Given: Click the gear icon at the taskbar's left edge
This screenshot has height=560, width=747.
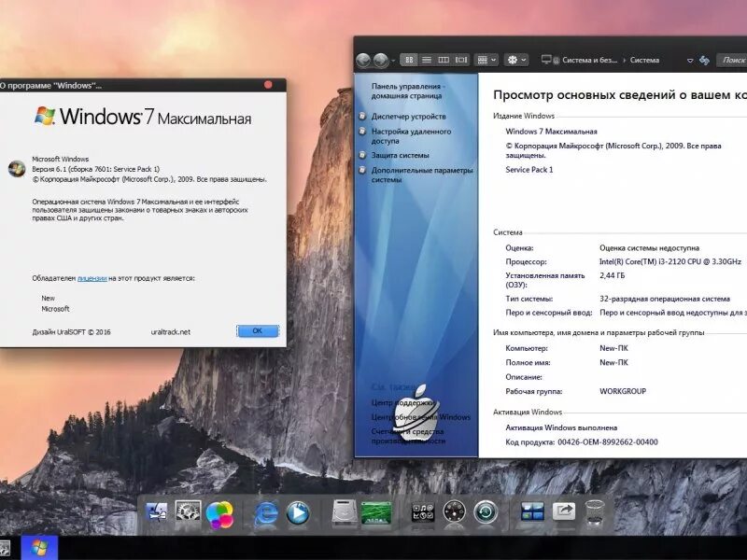Looking at the screenshot, I should click(x=4, y=549).
